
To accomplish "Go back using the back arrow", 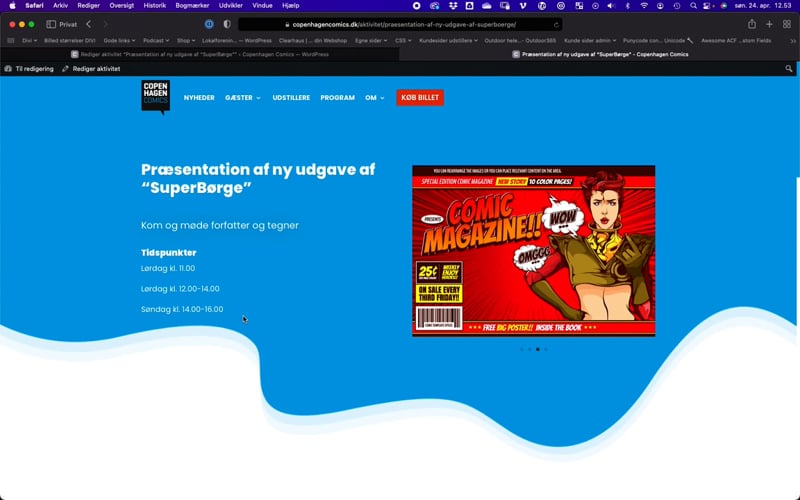I will (89, 24).
